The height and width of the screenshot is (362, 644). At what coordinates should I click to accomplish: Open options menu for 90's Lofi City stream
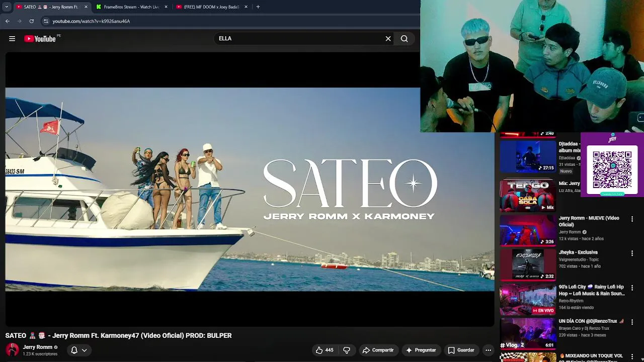click(632, 288)
